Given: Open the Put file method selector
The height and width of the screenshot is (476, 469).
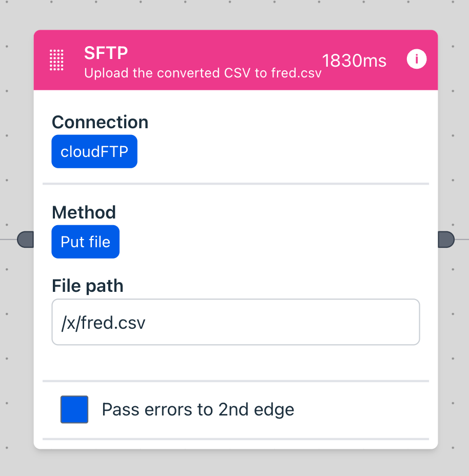Looking at the screenshot, I should click(x=85, y=242).
